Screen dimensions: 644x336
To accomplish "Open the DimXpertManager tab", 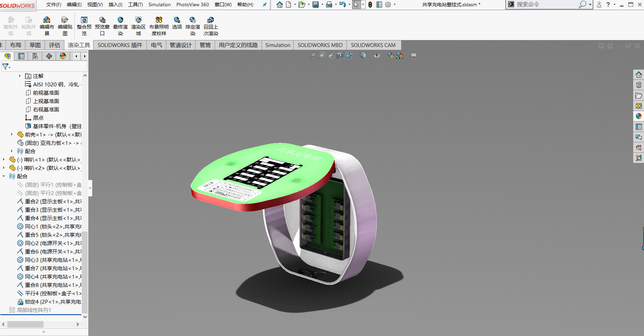I will [49, 56].
